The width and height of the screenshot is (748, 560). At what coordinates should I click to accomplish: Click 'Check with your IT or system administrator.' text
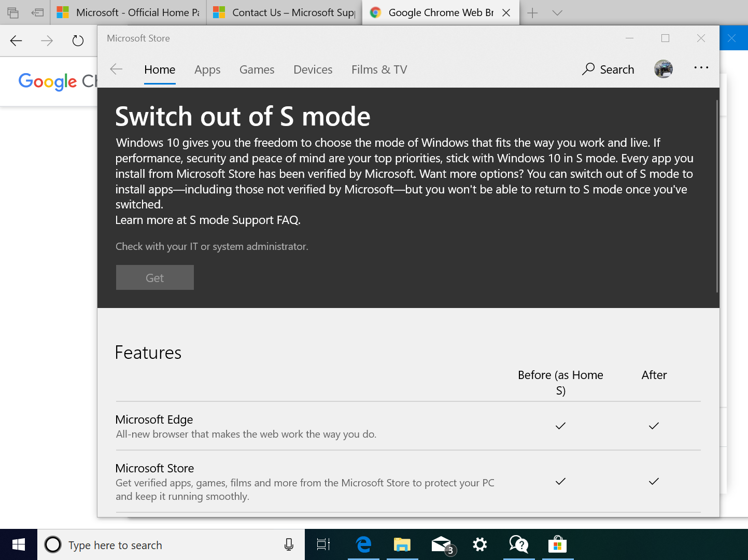pos(211,246)
